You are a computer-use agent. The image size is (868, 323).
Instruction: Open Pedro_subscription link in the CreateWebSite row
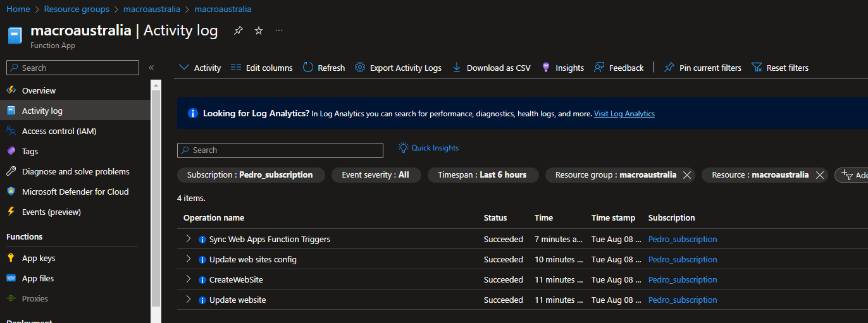pyautogui.click(x=683, y=280)
